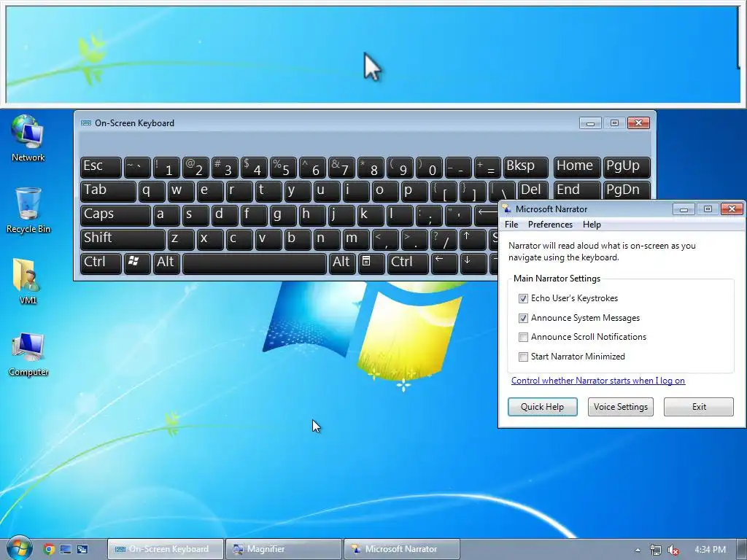747x560 pixels.
Task: Click the muted volume icon in system tray
Action: click(x=673, y=550)
